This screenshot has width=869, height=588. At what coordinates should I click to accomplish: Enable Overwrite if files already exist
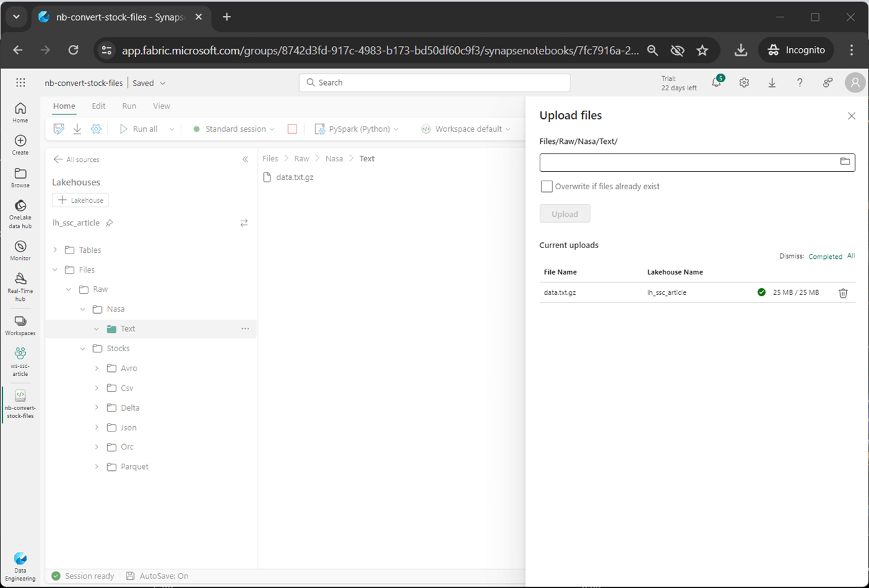pos(546,187)
